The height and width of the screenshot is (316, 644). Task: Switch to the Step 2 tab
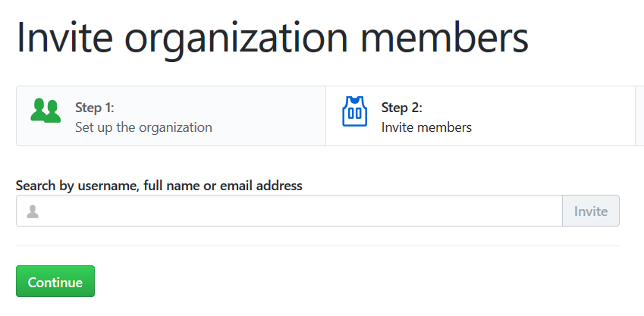point(479,116)
